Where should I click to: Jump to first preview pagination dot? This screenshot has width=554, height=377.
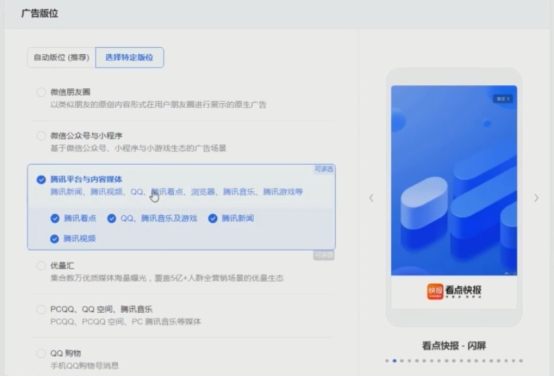point(387,361)
